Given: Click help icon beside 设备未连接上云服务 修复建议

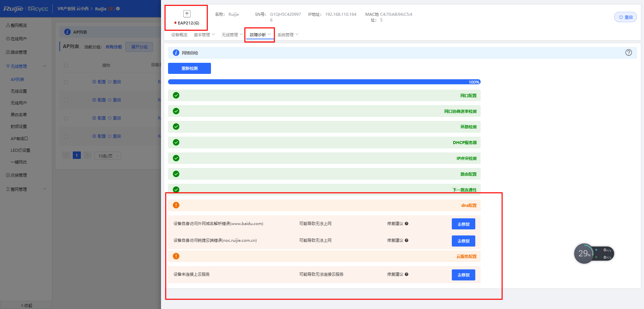Looking at the screenshot, I should point(407,274).
